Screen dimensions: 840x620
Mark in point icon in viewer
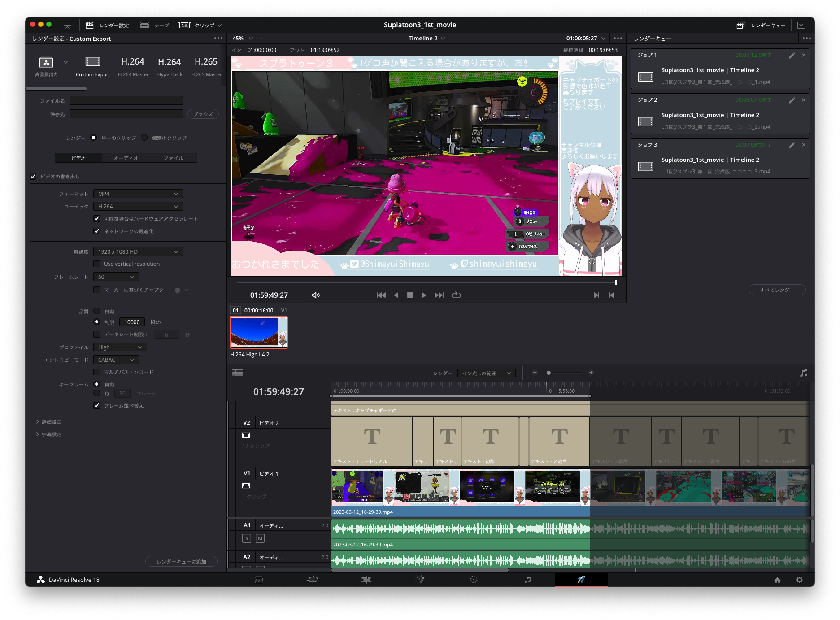(x=596, y=295)
